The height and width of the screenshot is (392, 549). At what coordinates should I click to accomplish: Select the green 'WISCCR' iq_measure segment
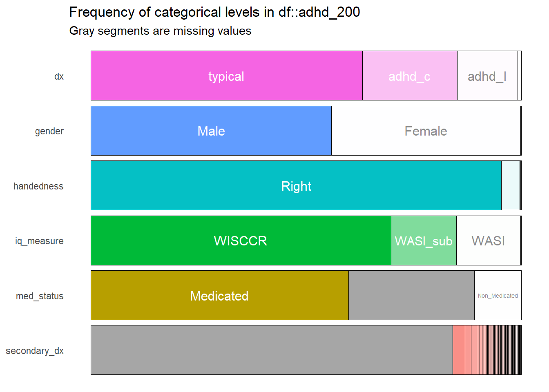[241, 241]
